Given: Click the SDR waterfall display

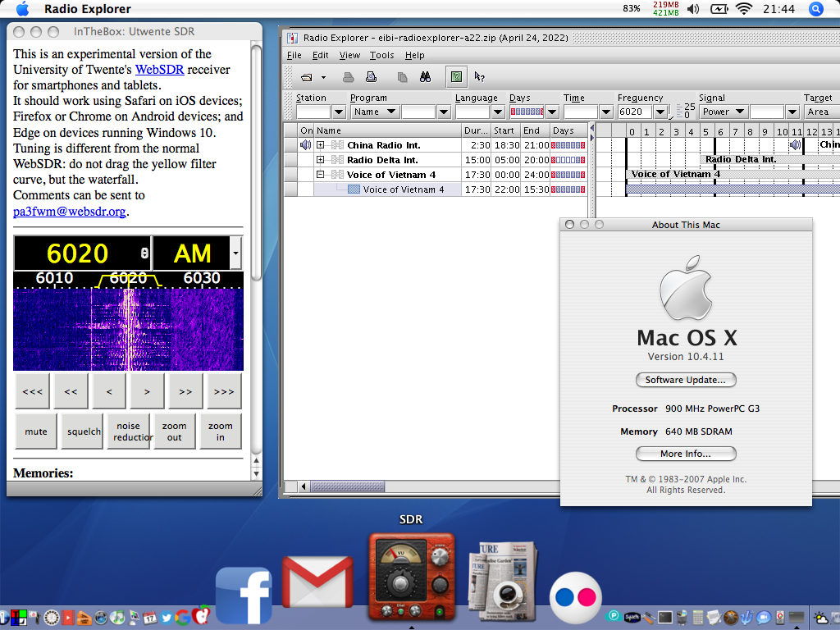Looking at the screenshot, I should [x=128, y=330].
